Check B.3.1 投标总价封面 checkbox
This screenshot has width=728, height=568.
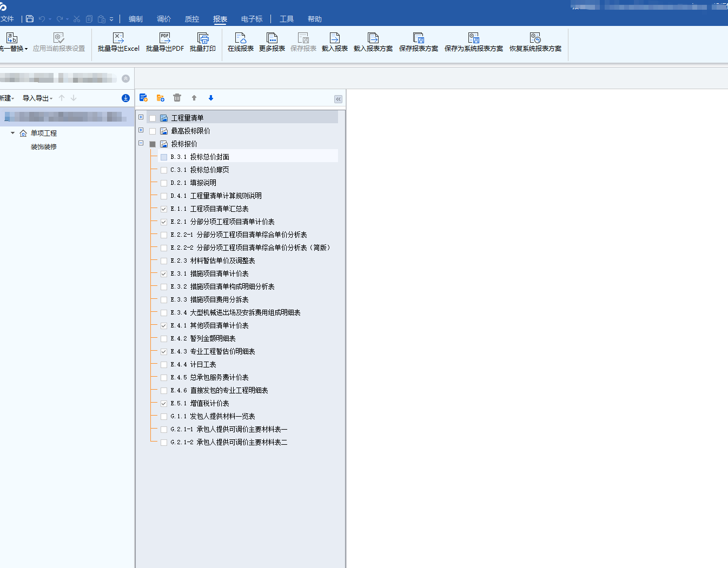[164, 157]
